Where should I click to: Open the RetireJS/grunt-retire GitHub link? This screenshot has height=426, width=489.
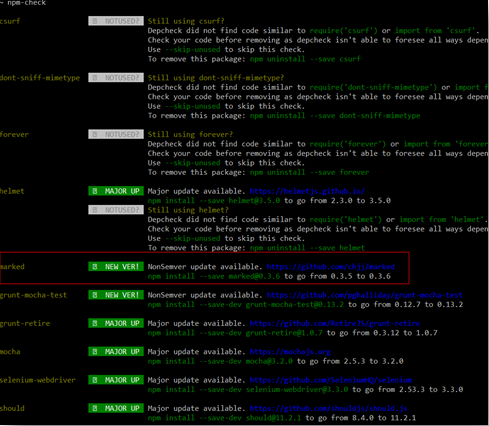[335, 323]
